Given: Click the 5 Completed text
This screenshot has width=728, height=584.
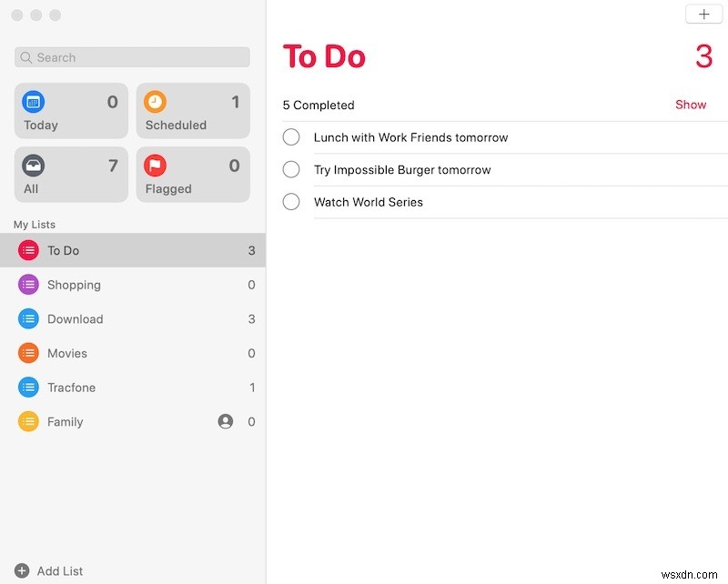Looking at the screenshot, I should click(x=318, y=106).
